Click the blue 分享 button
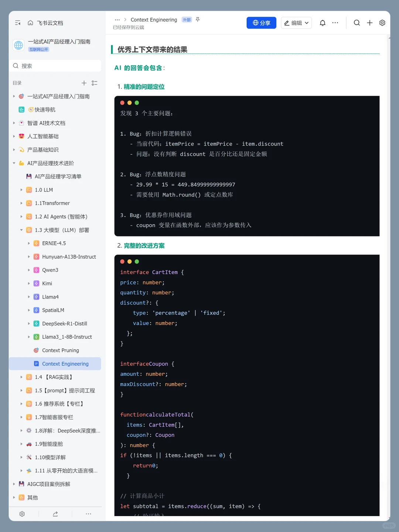399x532 pixels. tap(261, 23)
